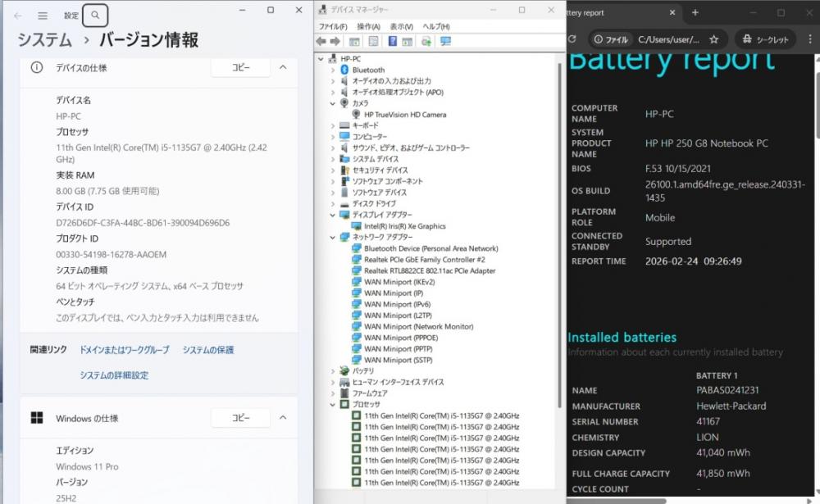Click コピー button for device specifications
This screenshot has width=820, height=504.
pyautogui.click(x=240, y=68)
